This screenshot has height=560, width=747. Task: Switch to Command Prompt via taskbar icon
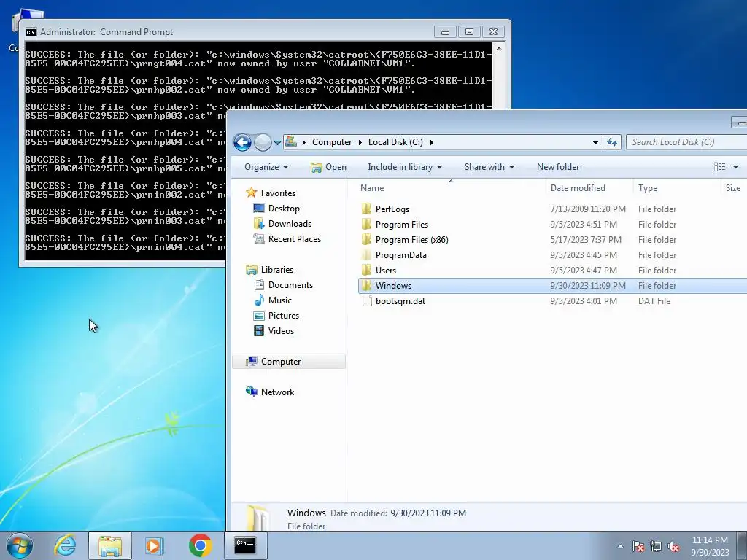[x=245, y=545]
